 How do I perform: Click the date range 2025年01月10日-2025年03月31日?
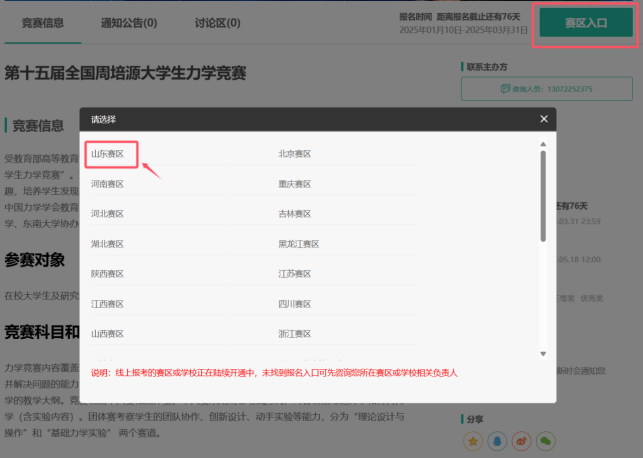(x=463, y=30)
